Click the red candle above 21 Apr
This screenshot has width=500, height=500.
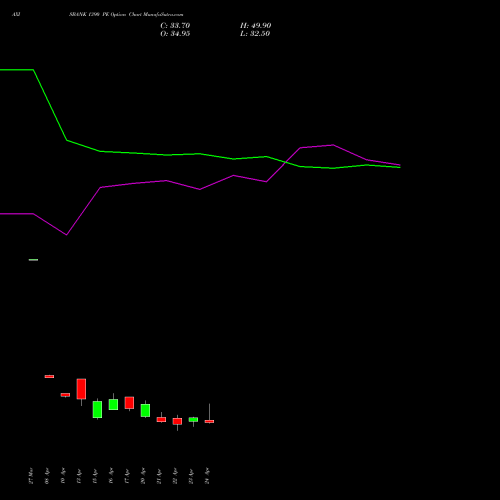pos(161,419)
